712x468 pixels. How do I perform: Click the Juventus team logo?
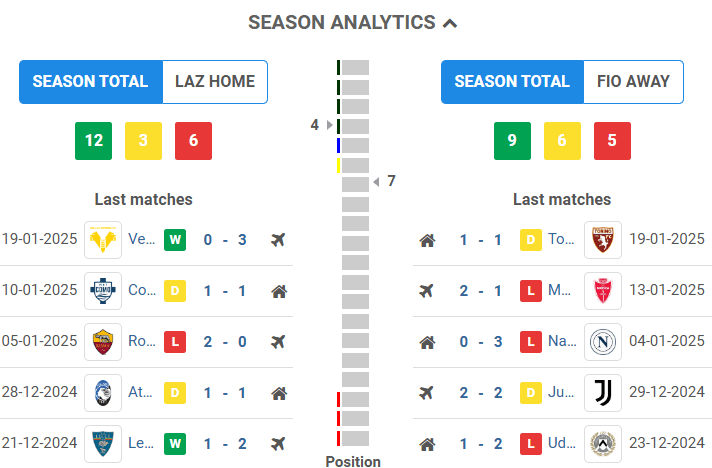pos(603,393)
